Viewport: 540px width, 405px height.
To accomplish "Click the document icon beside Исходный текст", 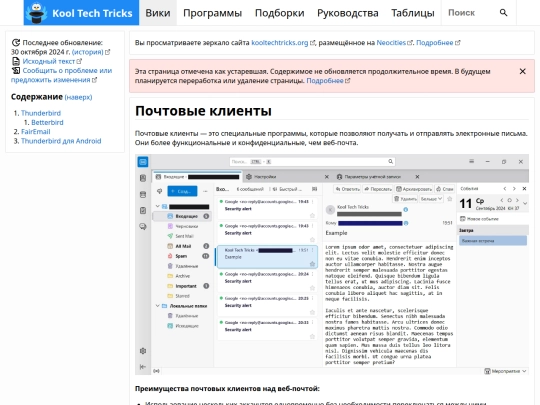I will pyautogui.click(x=16, y=61).
